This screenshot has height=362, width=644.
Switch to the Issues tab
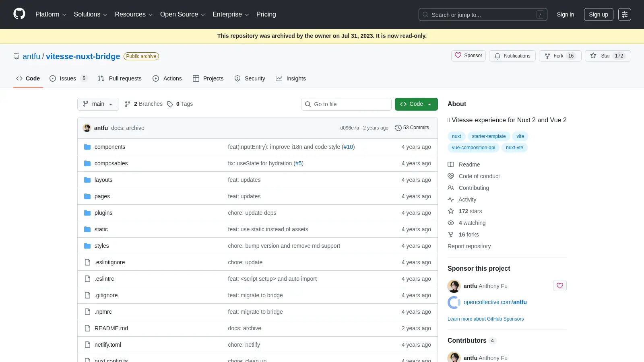coord(68,78)
